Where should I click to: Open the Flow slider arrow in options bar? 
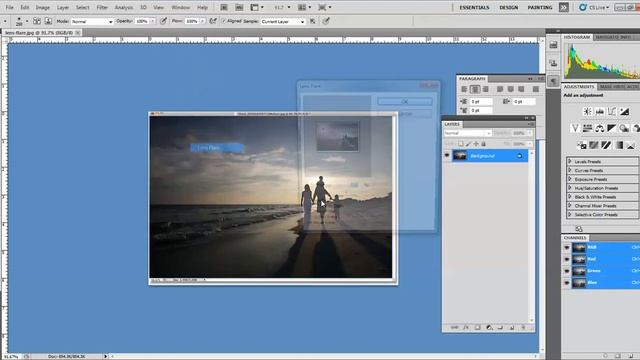(202, 21)
